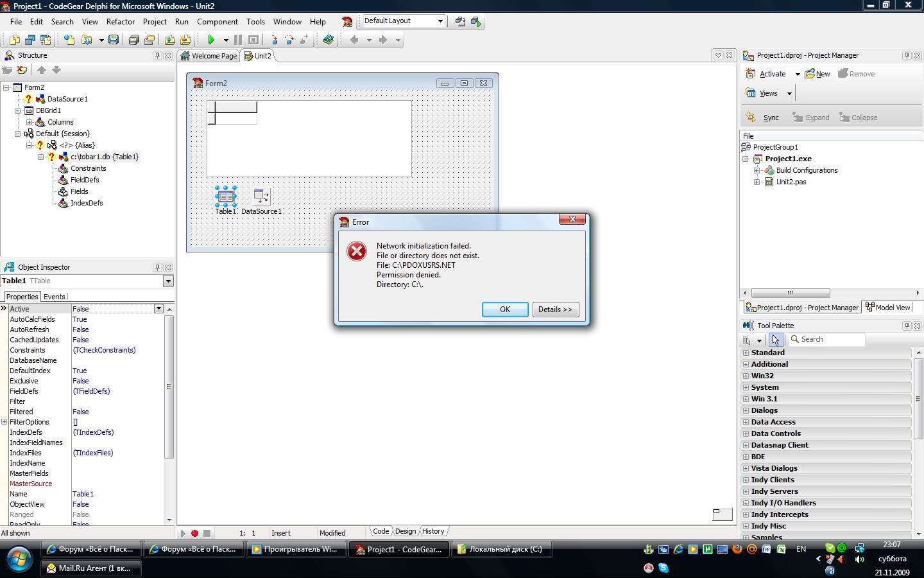
Task: Expand Build Configurations tree node
Action: click(x=757, y=170)
